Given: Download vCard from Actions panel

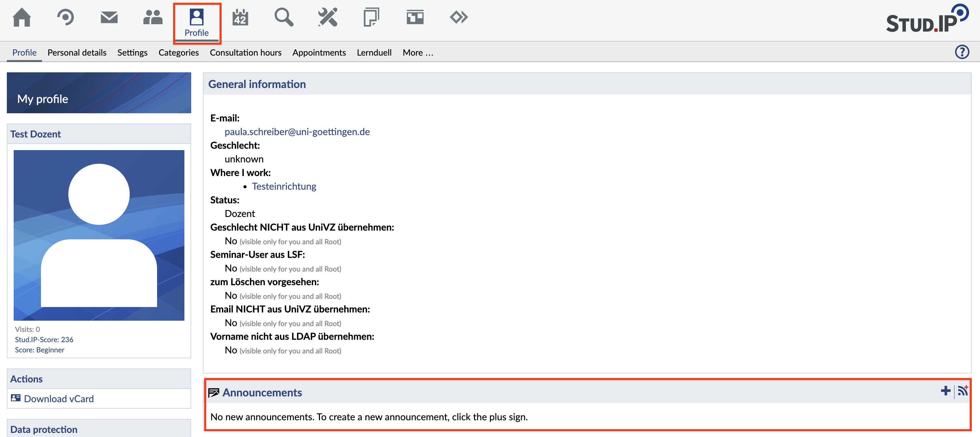Looking at the screenshot, I should coord(59,398).
